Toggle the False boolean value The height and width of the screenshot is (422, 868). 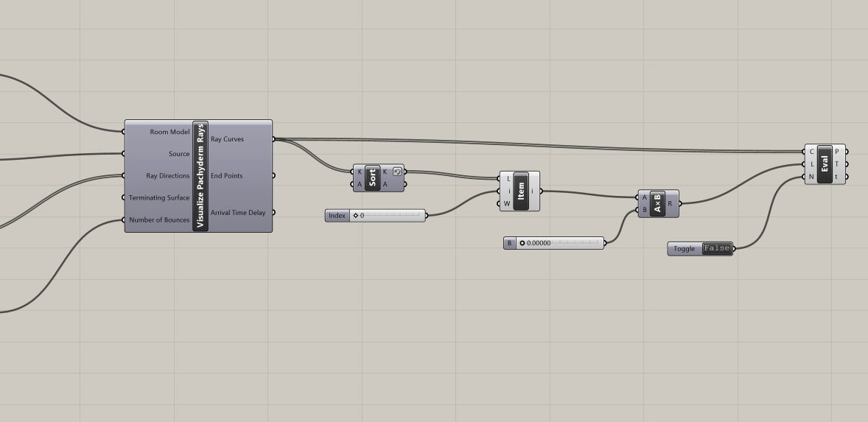pyautogui.click(x=717, y=248)
